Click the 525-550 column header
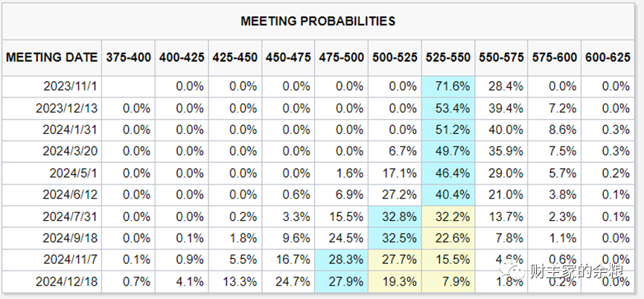The width and height of the screenshot is (644, 299). coord(448,57)
